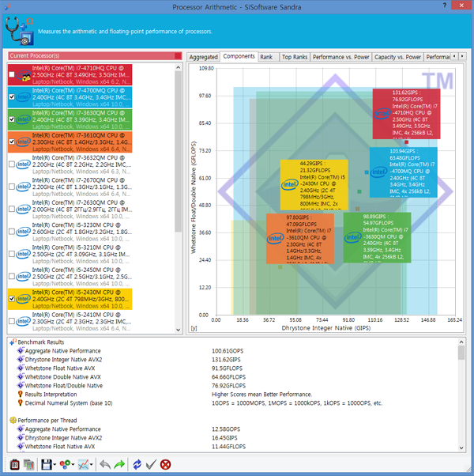Click Intel logo in orange i7-3610QM chart label

(276, 238)
